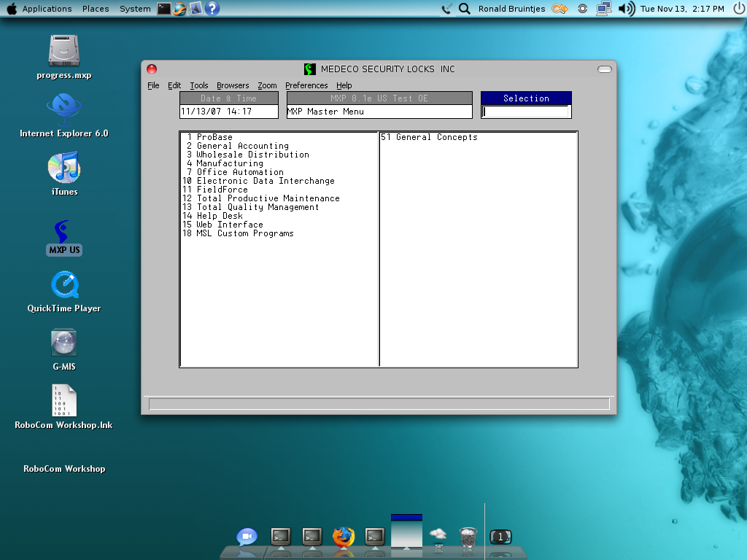747x560 pixels.
Task: Select 2 General Accounting
Action: point(237,146)
